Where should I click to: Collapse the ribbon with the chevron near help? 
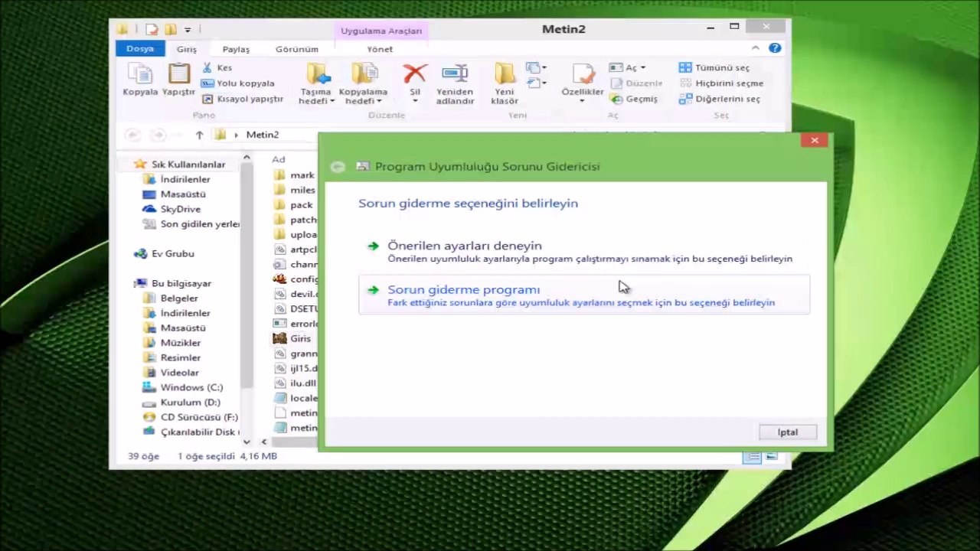coord(755,48)
